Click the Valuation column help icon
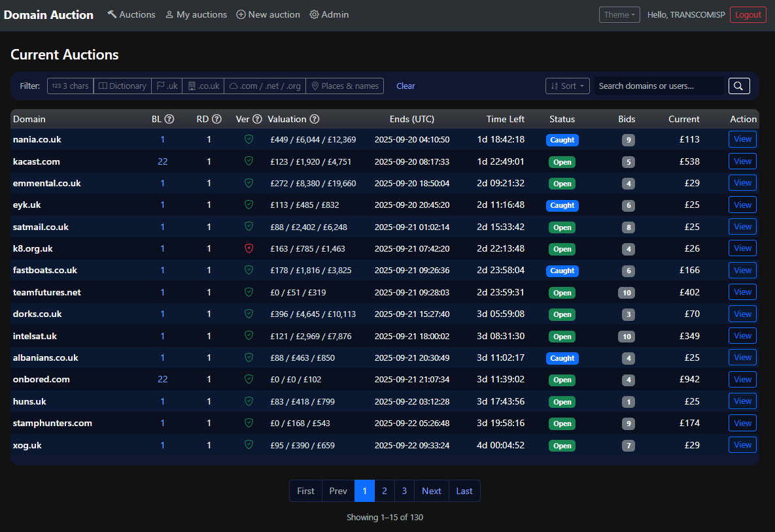The height and width of the screenshot is (532, 775). click(x=315, y=119)
